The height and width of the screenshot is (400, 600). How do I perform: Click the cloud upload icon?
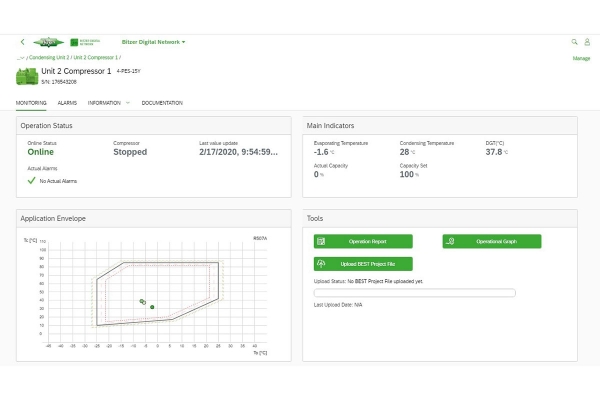pos(321,264)
